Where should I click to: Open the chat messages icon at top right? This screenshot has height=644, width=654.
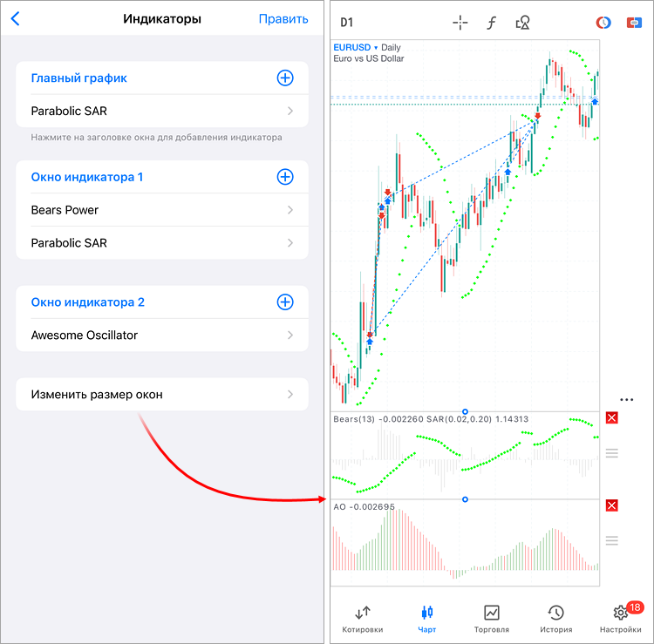634,23
